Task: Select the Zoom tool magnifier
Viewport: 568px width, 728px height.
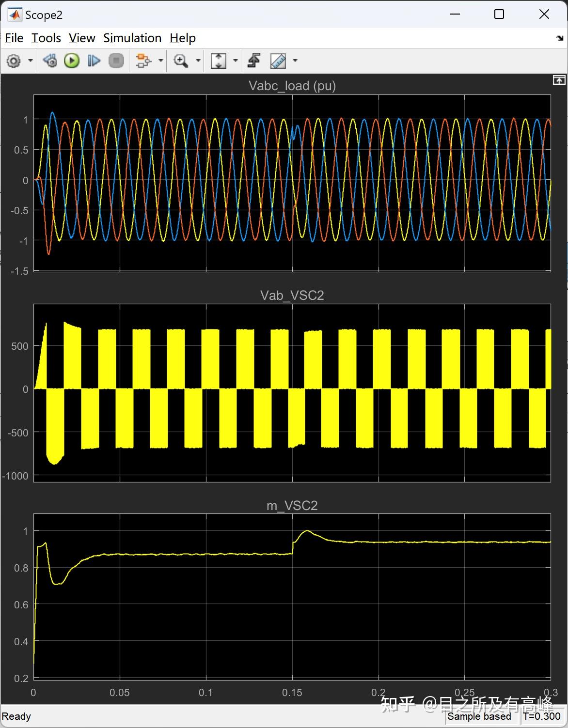Action: pyautogui.click(x=181, y=61)
